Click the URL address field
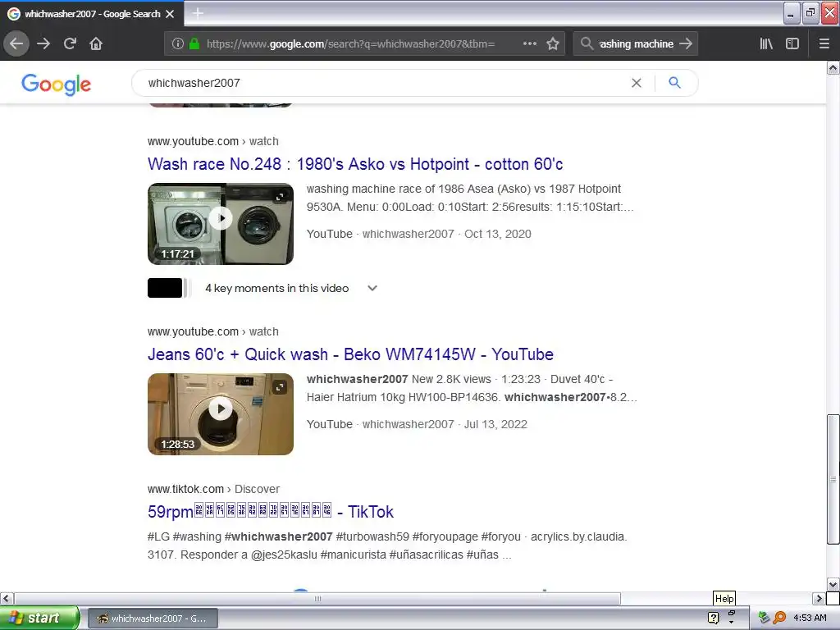This screenshot has width=840, height=630. pyautogui.click(x=351, y=43)
